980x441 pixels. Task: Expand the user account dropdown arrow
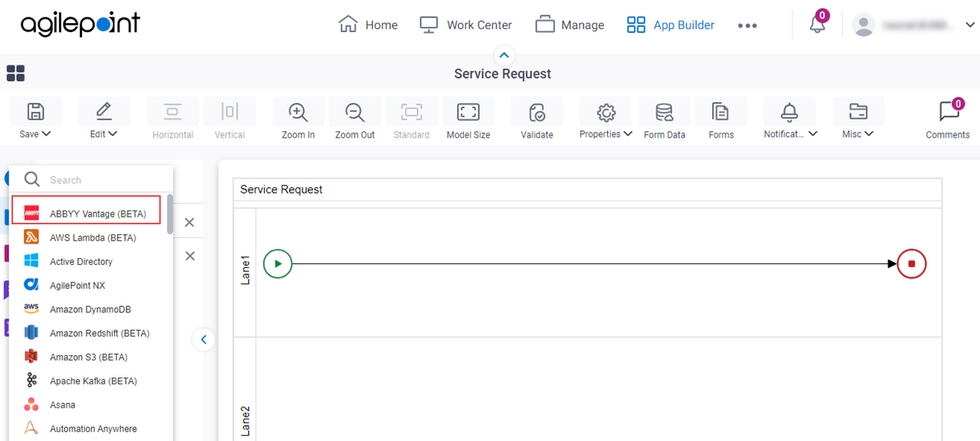tap(970, 25)
